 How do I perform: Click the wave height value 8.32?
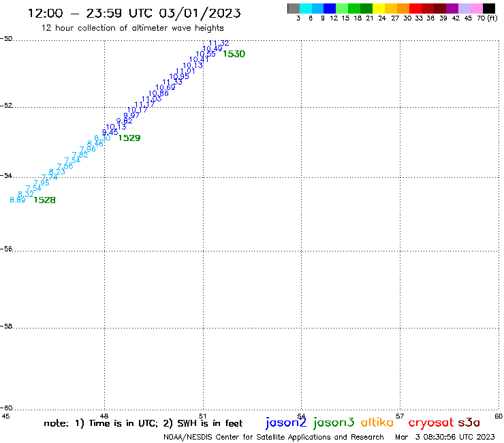pyautogui.click(x=26, y=194)
